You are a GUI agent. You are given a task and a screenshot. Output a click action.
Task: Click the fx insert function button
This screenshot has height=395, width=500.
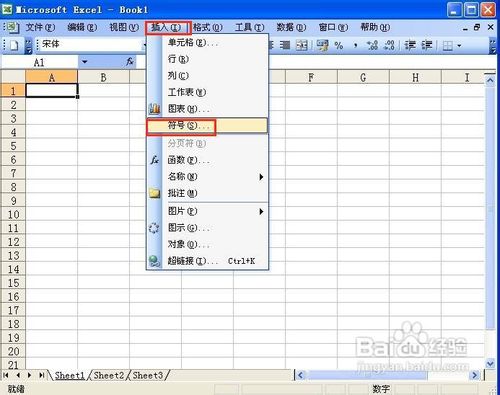pos(130,62)
